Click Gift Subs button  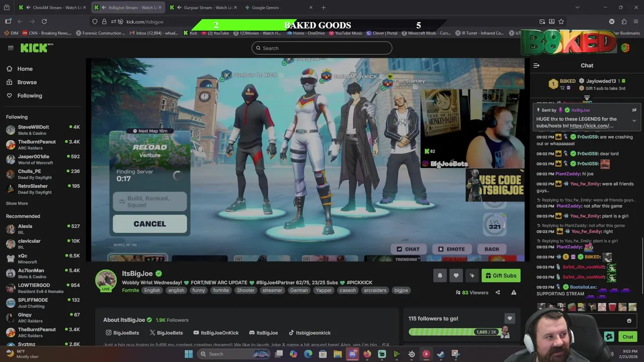coord(500,276)
